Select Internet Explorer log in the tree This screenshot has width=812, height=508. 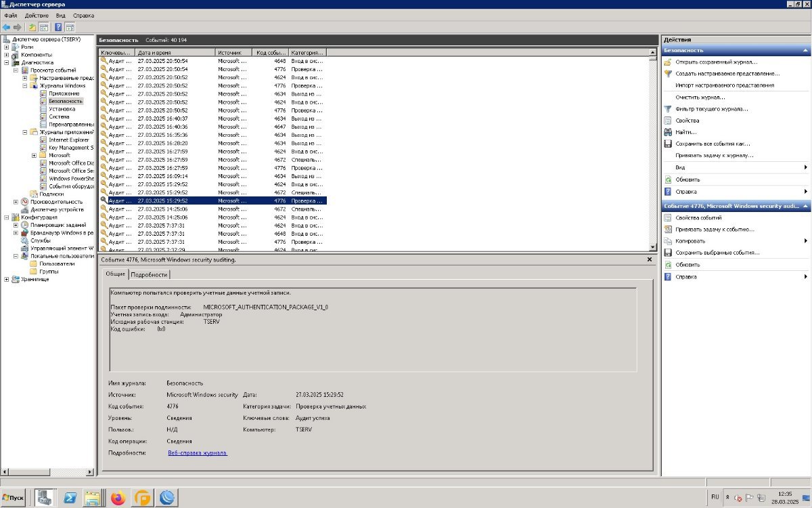point(69,140)
